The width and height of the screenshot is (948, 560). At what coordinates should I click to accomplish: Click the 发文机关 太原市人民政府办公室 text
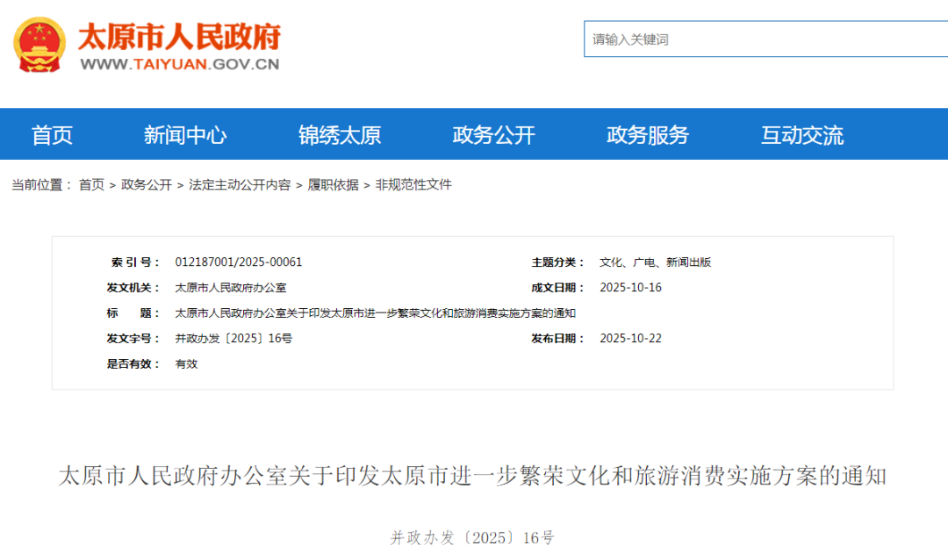coord(233,287)
